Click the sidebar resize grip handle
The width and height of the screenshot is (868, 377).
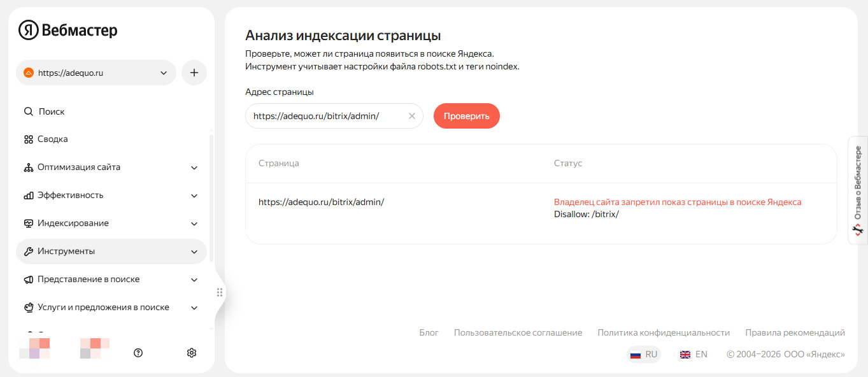(x=219, y=292)
